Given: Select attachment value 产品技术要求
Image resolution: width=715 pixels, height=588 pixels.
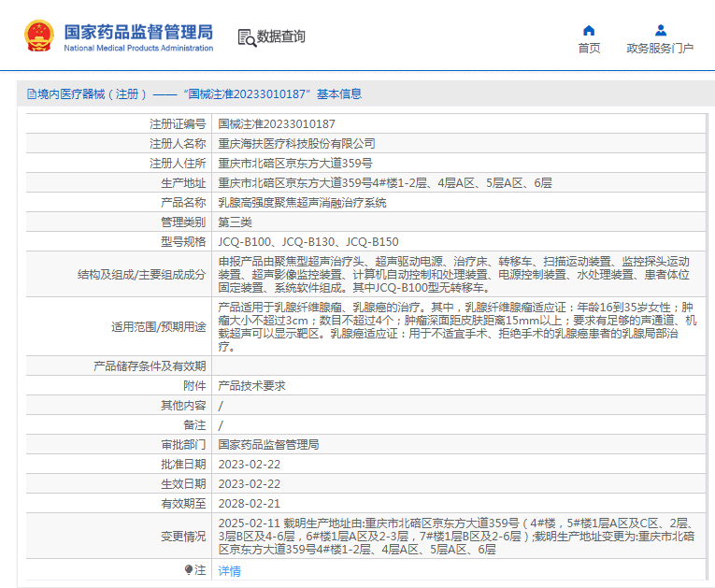Looking at the screenshot, I should pos(251,386).
